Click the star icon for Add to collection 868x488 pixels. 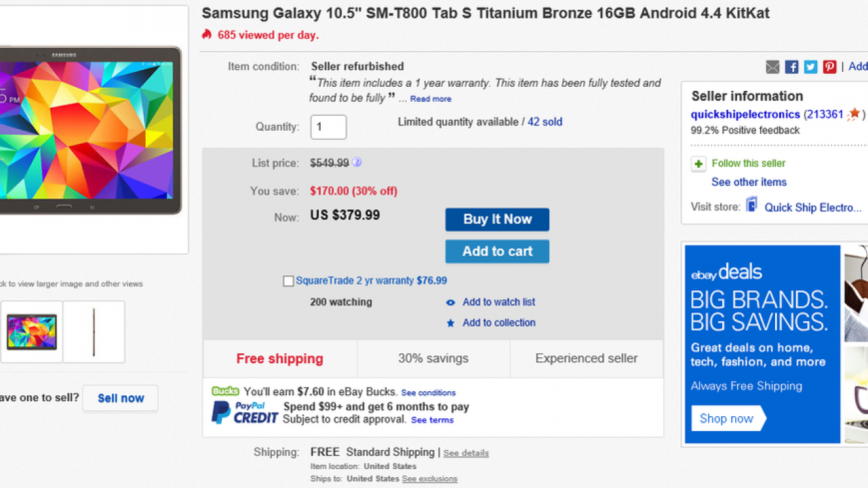point(450,323)
